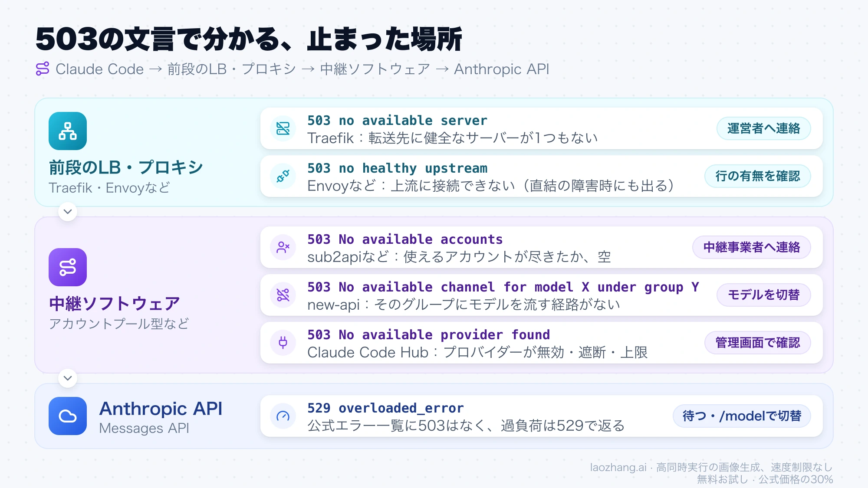This screenshot has width=868, height=488.
Task: Click the モデルを切替 pill button
Action: click(763, 295)
